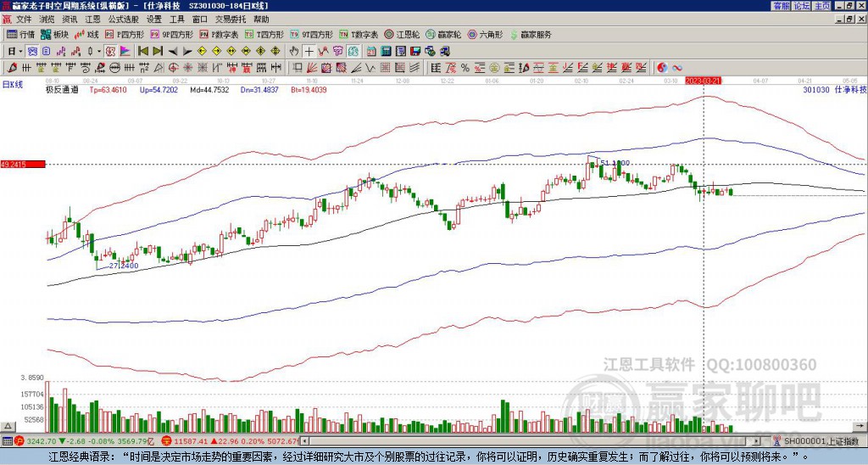Click the 51.1900 high price label
Image resolution: width=868 pixels, height=465 pixels.
(x=615, y=163)
